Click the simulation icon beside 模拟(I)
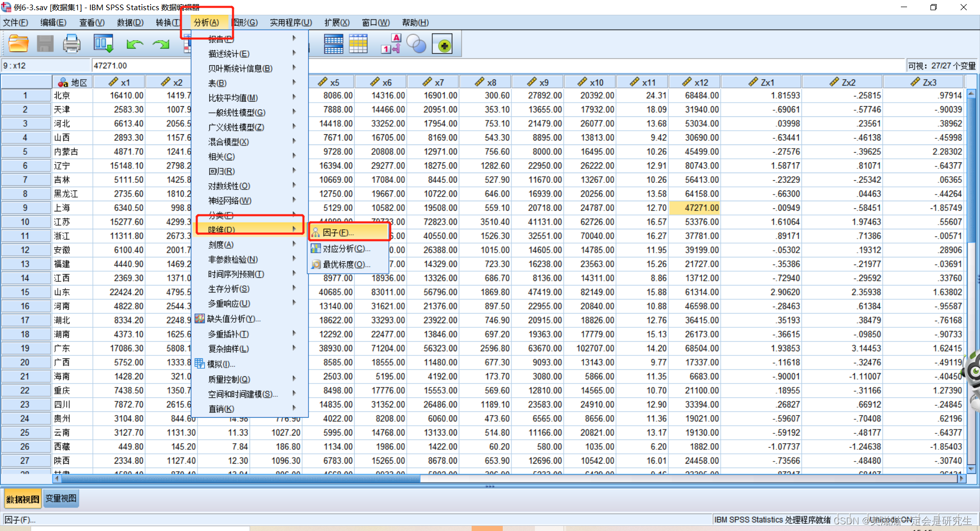The height and width of the screenshot is (531, 980). coord(200,364)
